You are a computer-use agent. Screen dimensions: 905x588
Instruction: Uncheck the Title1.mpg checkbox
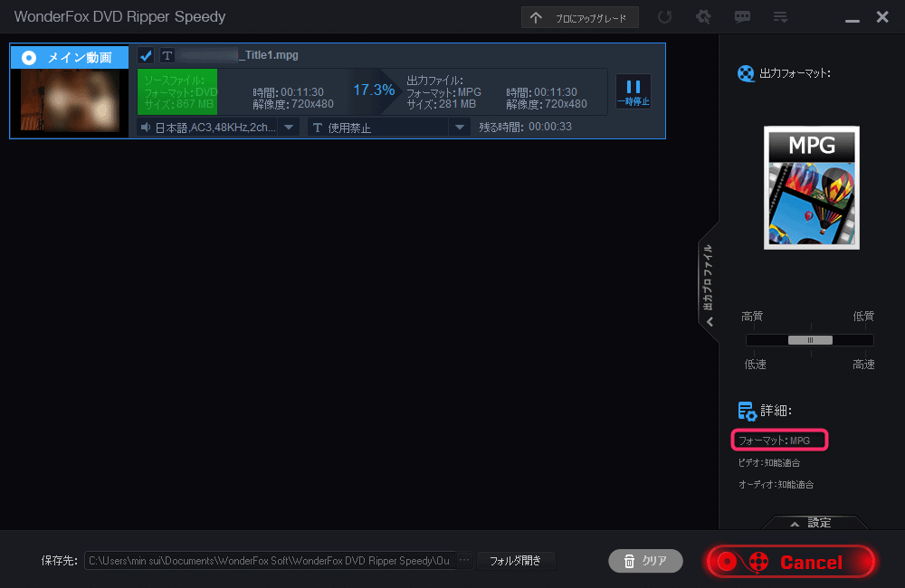click(146, 55)
